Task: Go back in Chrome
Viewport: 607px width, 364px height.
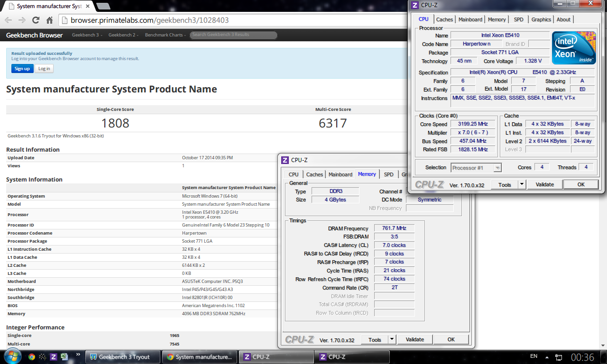Action: pos(8,20)
